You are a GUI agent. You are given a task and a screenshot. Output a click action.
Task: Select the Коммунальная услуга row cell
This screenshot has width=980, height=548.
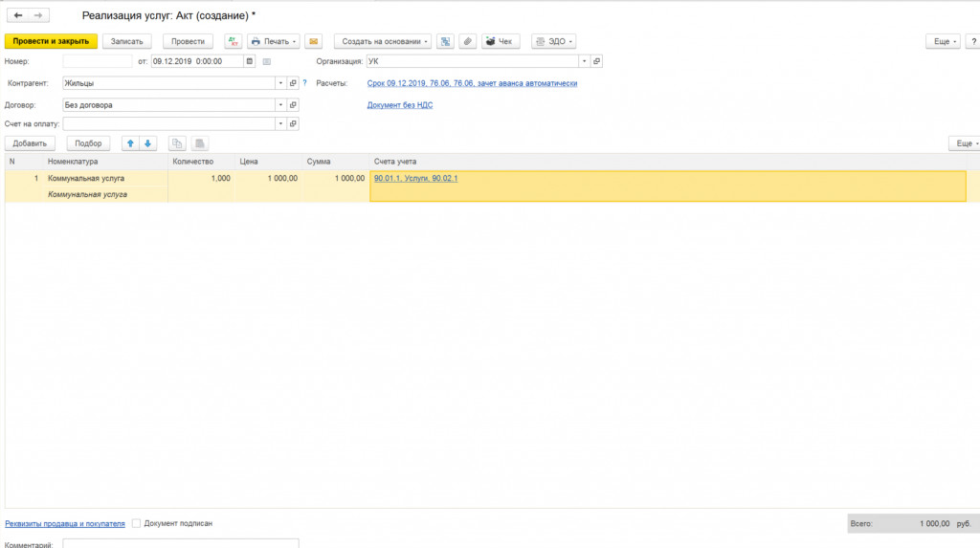[x=105, y=178]
